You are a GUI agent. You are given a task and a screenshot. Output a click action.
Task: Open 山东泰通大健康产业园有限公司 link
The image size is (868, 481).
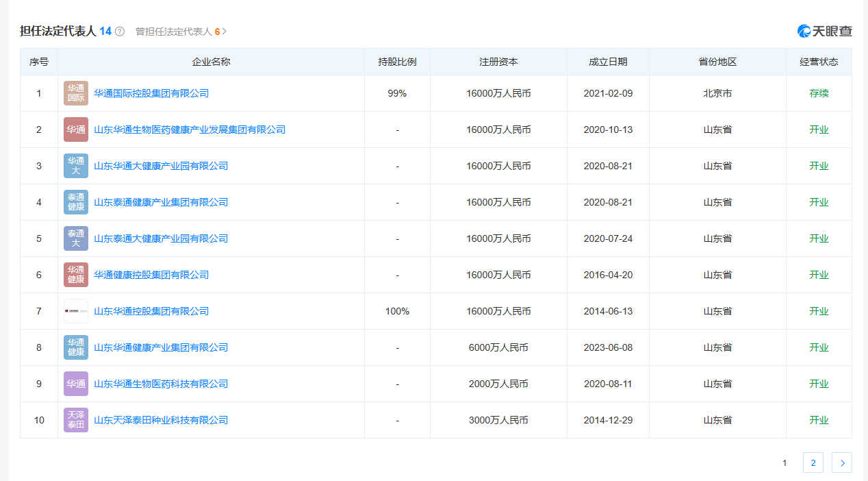coord(161,238)
